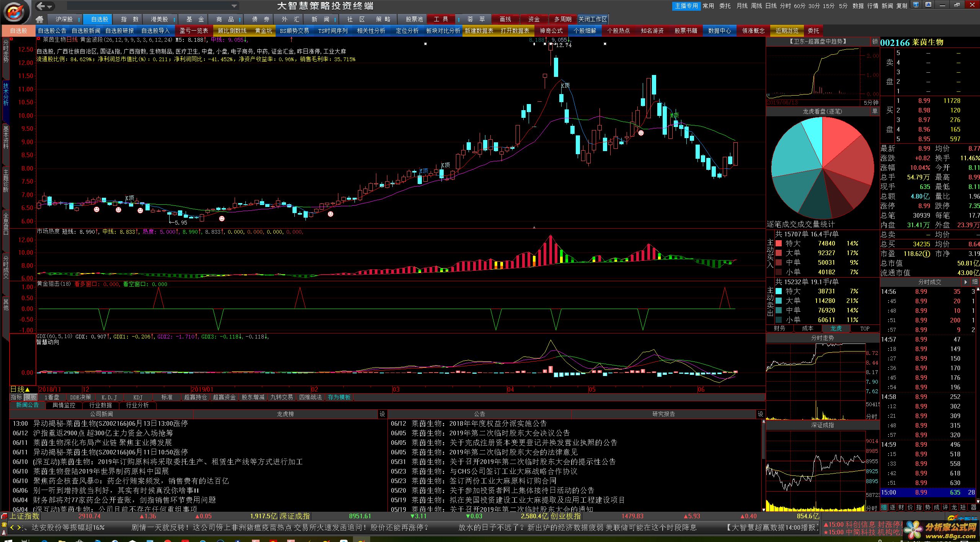The image size is (980, 542).
Task: Click the yellow triangle next to 日线 label
Action: 27,389
